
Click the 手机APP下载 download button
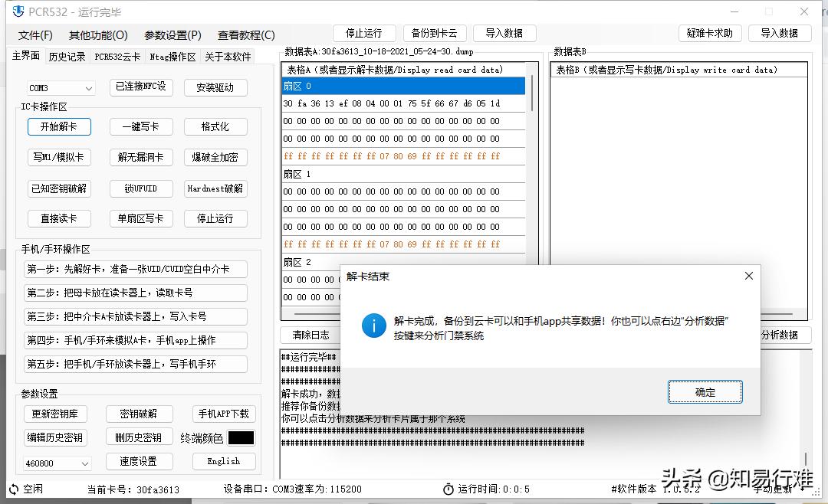[x=224, y=413]
